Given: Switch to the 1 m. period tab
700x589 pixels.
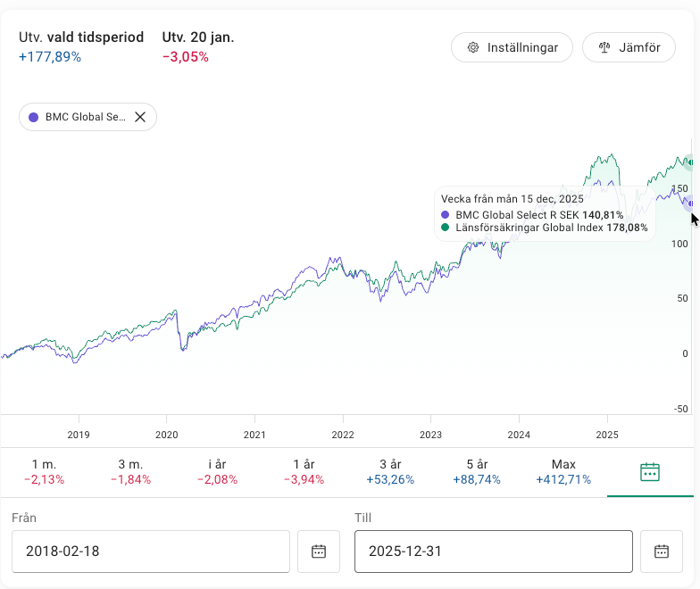Looking at the screenshot, I should (x=43, y=471).
